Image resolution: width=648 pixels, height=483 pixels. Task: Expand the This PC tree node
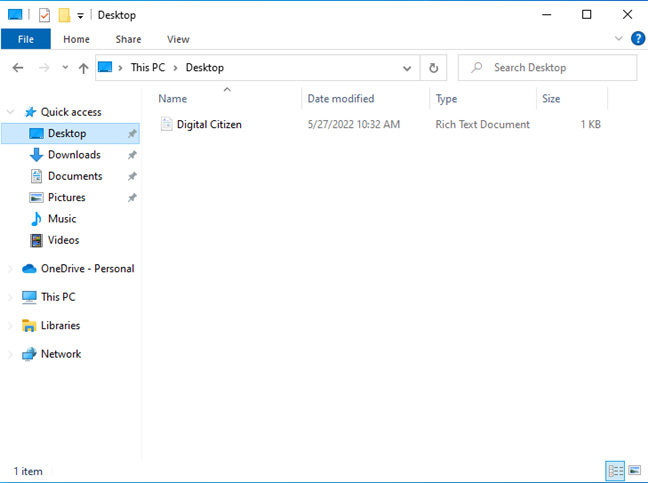pos(11,297)
